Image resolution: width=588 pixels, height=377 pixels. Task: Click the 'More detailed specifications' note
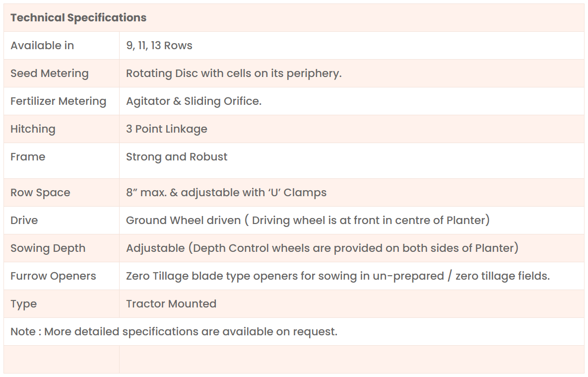[x=174, y=332]
